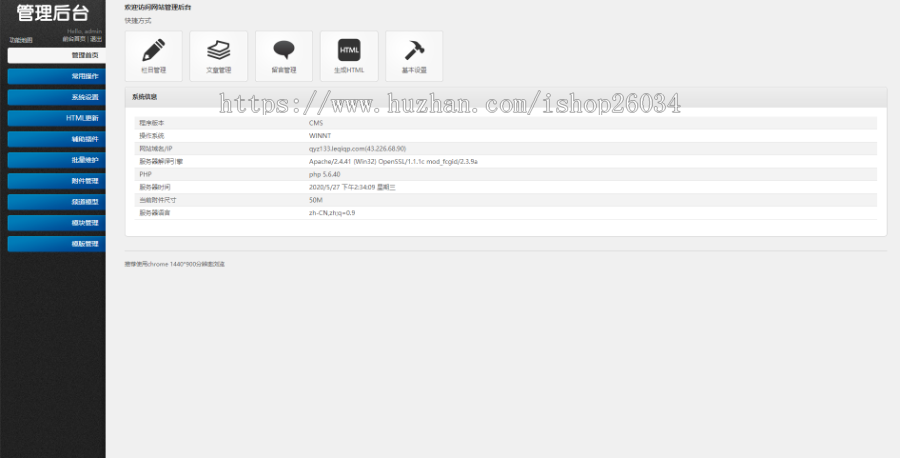This screenshot has width=900, height=458.
Task: Click the 程序版本 row label
Action: click(x=152, y=123)
